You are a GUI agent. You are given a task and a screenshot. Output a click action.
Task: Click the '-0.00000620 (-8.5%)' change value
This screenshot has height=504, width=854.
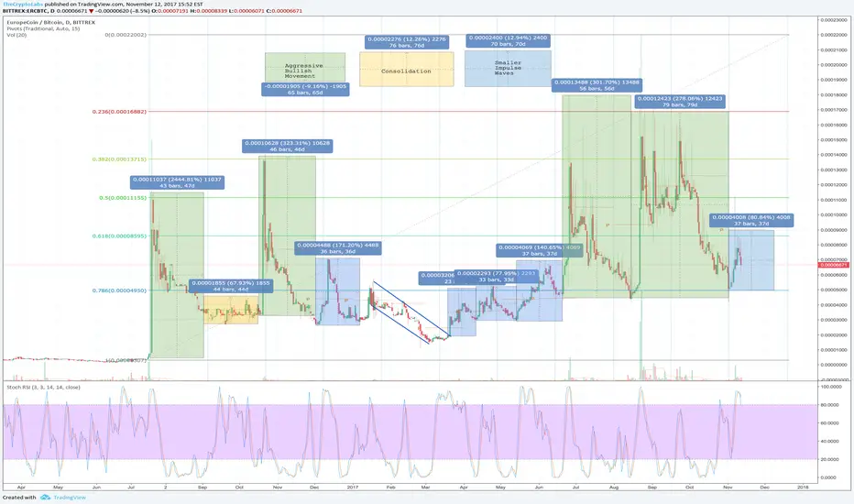pyautogui.click(x=122, y=11)
